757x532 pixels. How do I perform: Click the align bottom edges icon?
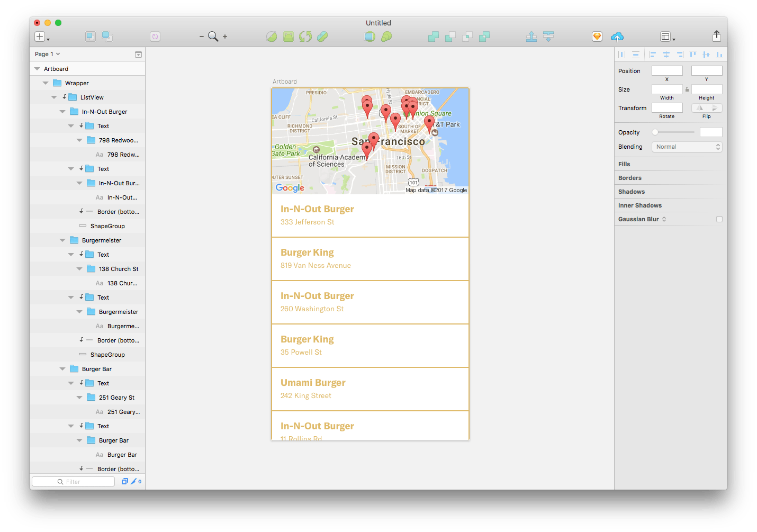tap(719, 55)
